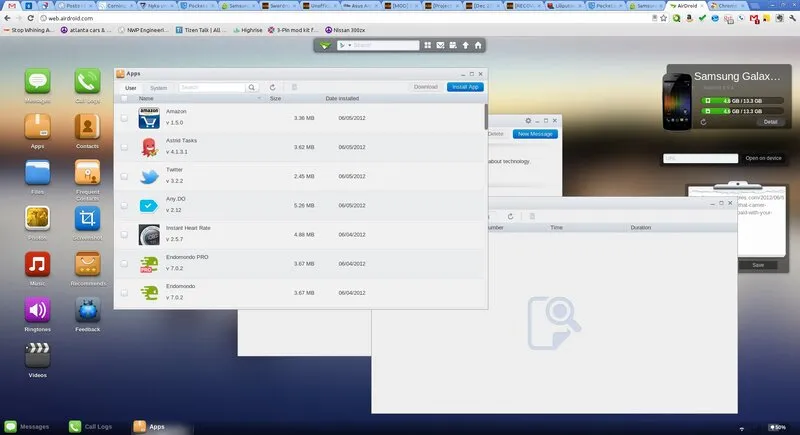This screenshot has width=800, height=435.
Task: Click the Apps window vertical scrollbar
Action: point(486,117)
